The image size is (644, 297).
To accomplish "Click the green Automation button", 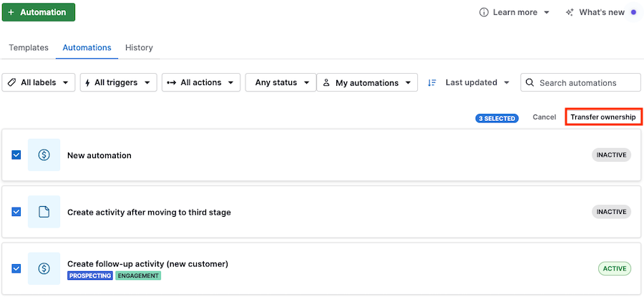I will [x=39, y=12].
